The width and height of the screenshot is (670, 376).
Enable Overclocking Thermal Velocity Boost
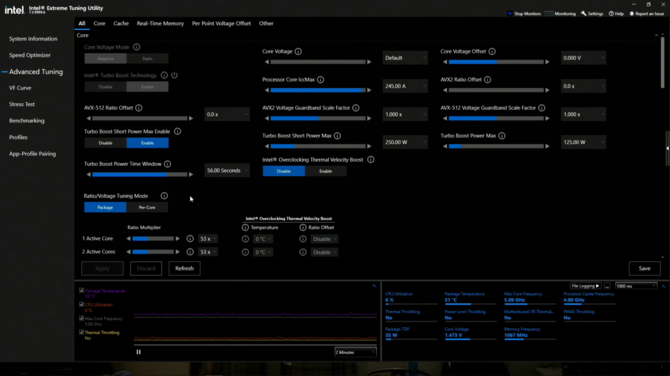(326, 171)
